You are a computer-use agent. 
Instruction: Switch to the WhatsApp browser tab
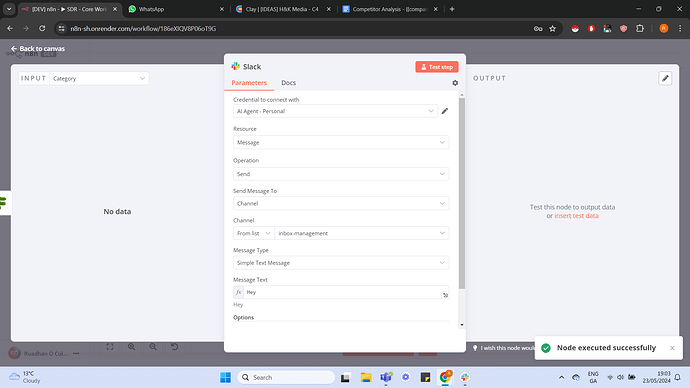(176, 9)
